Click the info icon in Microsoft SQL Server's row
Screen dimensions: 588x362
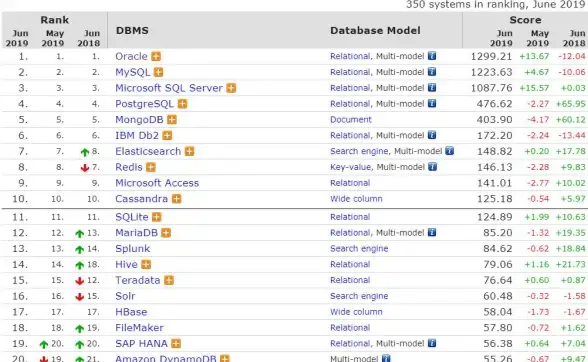click(432, 87)
